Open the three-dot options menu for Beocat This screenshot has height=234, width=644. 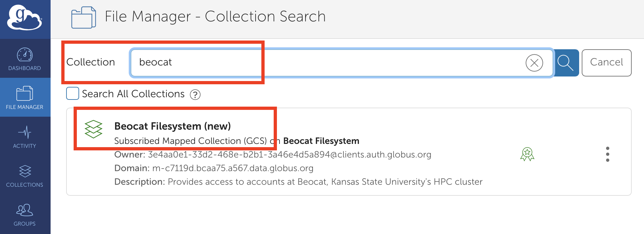[607, 154]
